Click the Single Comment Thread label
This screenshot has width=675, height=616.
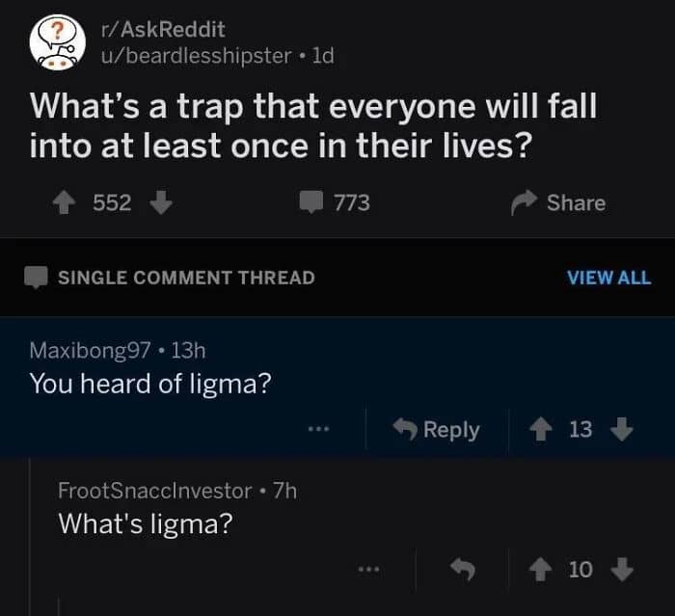[186, 278]
